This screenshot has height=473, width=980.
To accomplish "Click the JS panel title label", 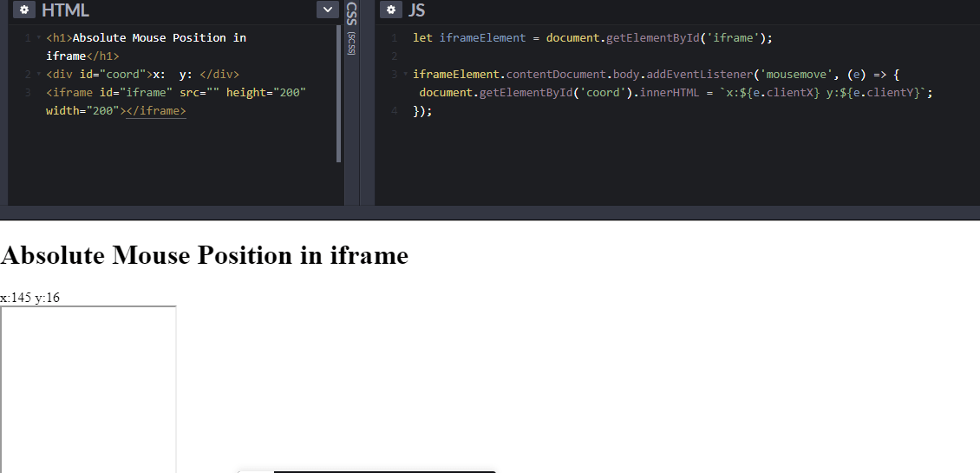I will coord(416,10).
